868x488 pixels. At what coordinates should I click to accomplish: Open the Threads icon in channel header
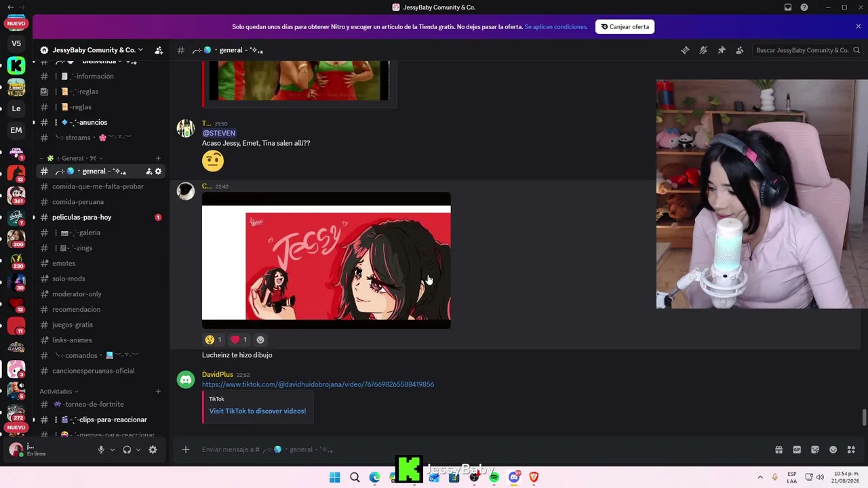pyautogui.click(x=685, y=50)
